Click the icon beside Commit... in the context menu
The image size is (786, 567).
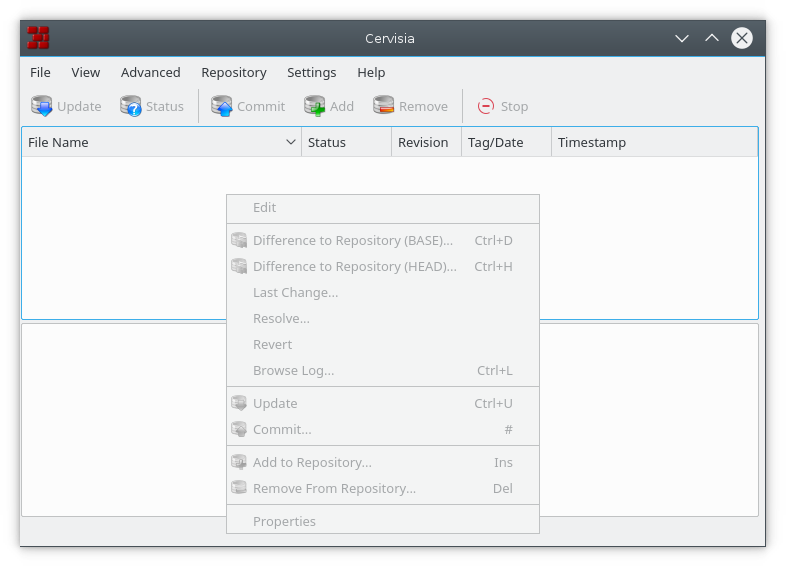tap(239, 429)
